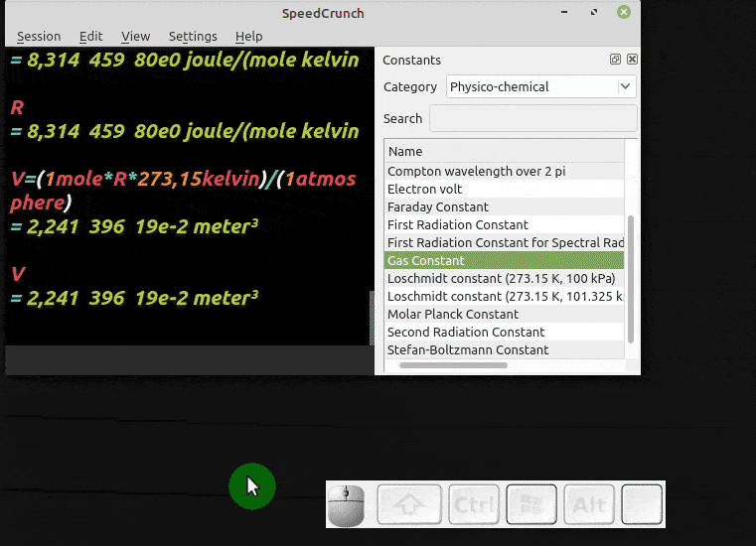This screenshot has width=756, height=546.
Task: Click the history display vertical scrollbar
Action: point(372,318)
